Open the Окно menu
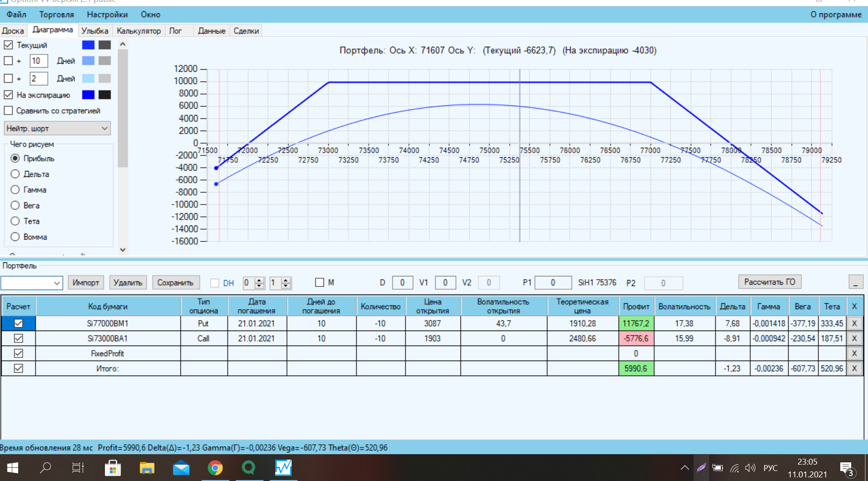This screenshot has width=868, height=481. click(150, 15)
